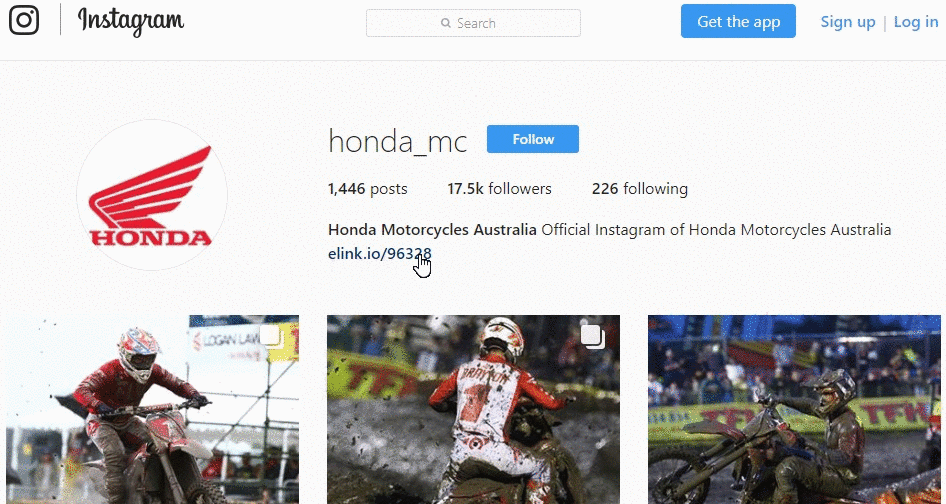The width and height of the screenshot is (946, 504).
Task: Click the magnifier icon in search box
Action: click(x=446, y=23)
